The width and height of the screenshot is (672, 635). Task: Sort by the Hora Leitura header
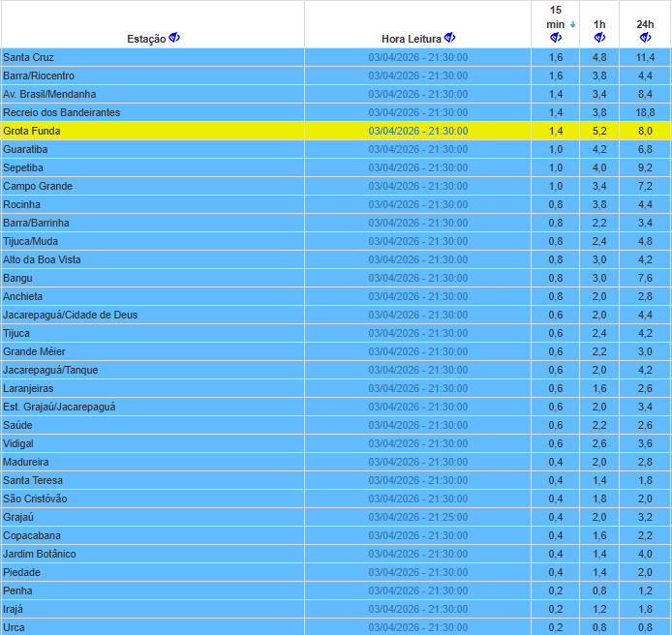411,39
